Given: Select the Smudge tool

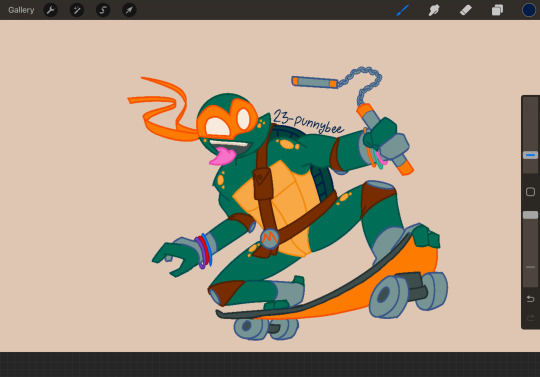Looking at the screenshot, I should (434, 10).
